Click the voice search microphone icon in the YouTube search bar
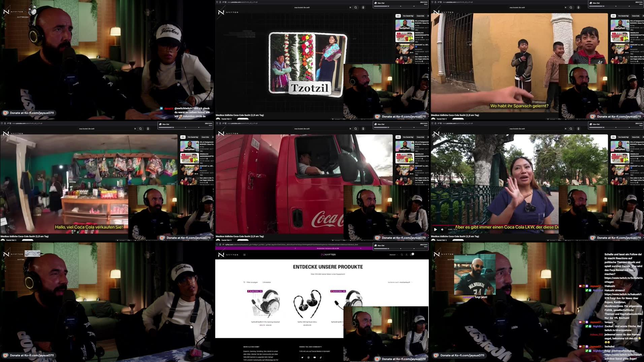This screenshot has height=362, width=644. 363,7
